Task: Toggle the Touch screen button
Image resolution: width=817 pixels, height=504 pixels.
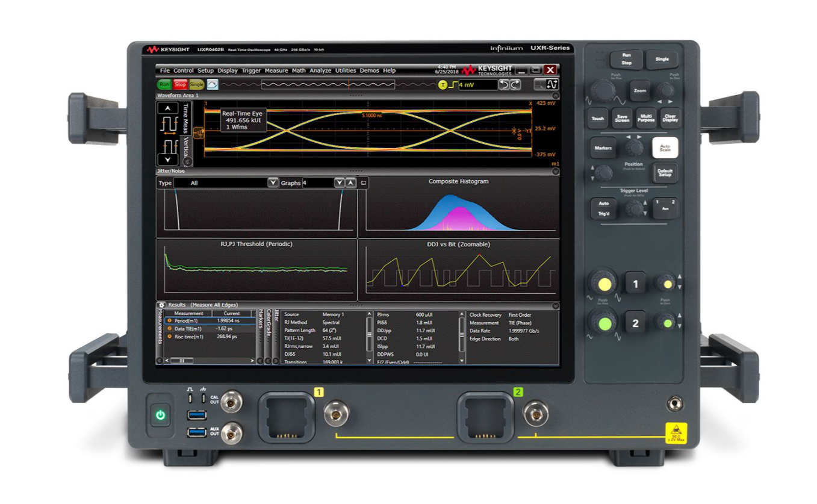Action: pyautogui.click(x=598, y=119)
